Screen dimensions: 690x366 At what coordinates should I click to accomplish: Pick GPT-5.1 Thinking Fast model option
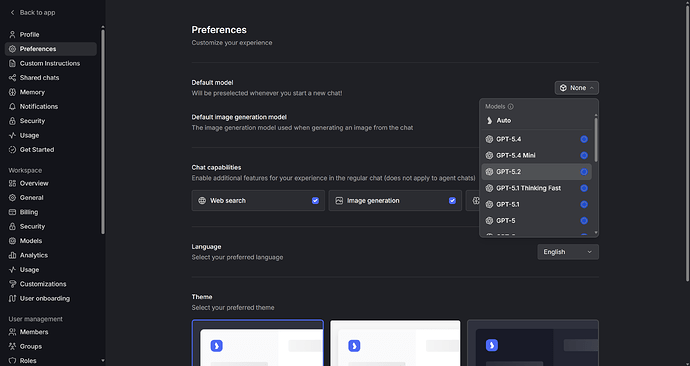[x=536, y=188]
